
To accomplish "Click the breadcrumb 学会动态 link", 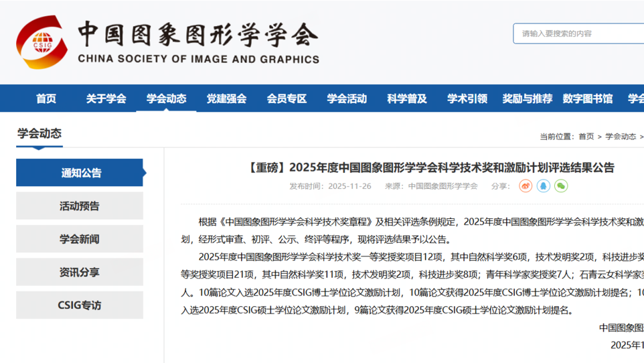I will pos(621,137).
